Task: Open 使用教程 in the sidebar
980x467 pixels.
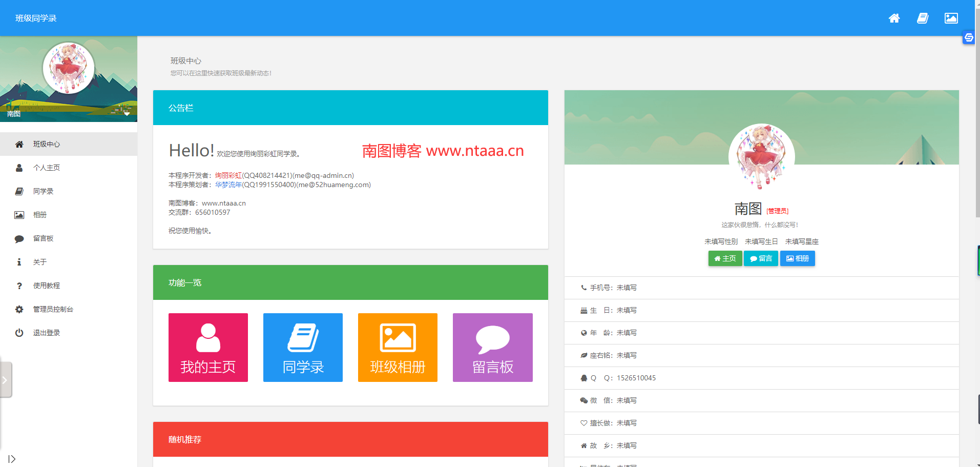Action: coord(47,286)
